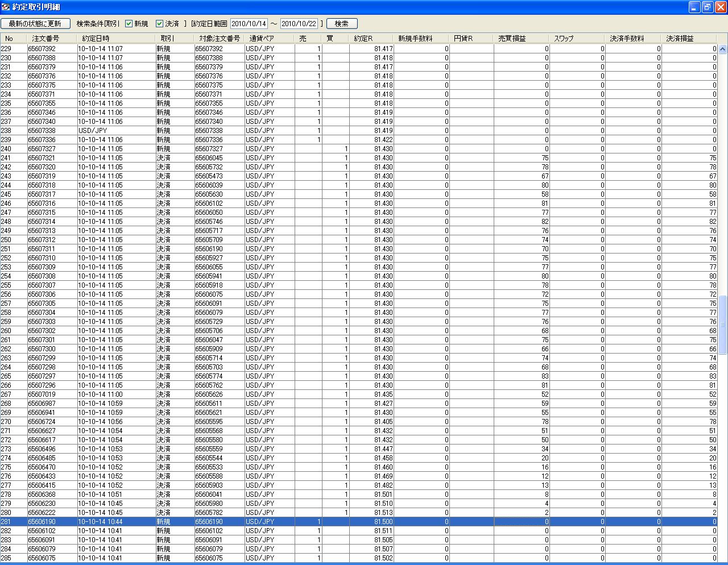Sort by the 売 column header
Image resolution: width=728 pixels, height=565 pixels.
(308, 39)
